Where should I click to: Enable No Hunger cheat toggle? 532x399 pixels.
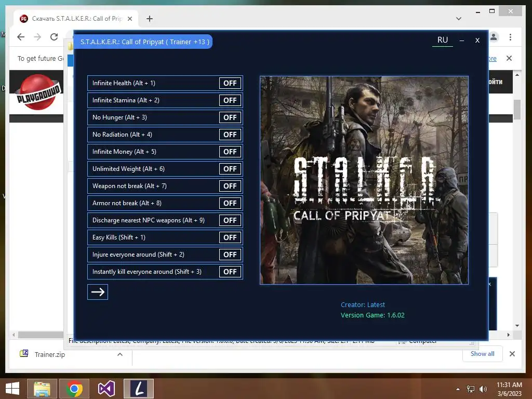(x=230, y=117)
